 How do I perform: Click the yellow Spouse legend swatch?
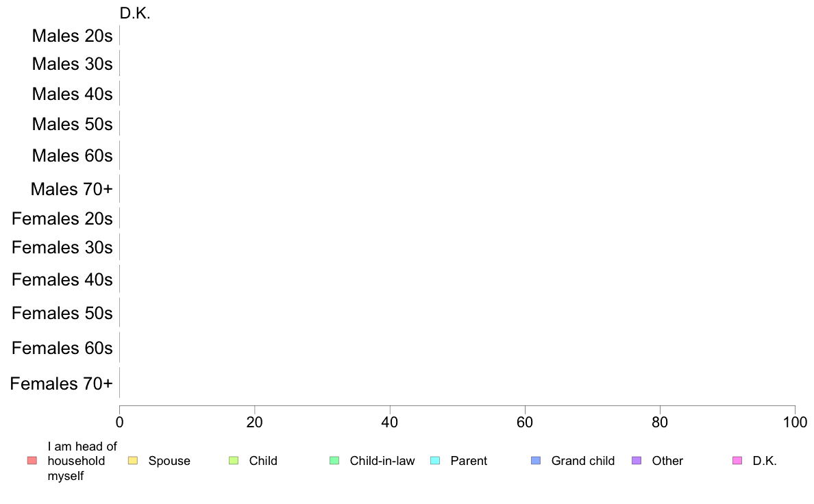[x=133, y=461]
